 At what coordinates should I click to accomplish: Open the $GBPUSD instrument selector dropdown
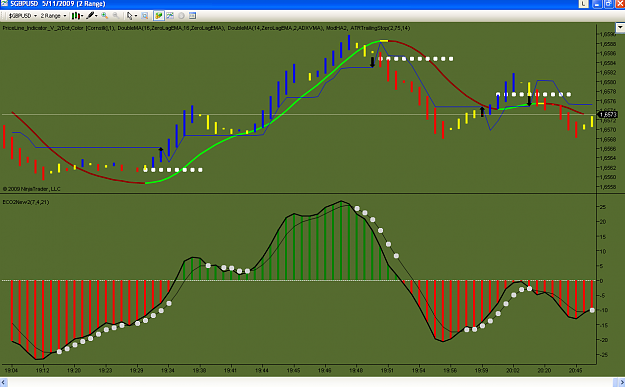coord(22,16)
